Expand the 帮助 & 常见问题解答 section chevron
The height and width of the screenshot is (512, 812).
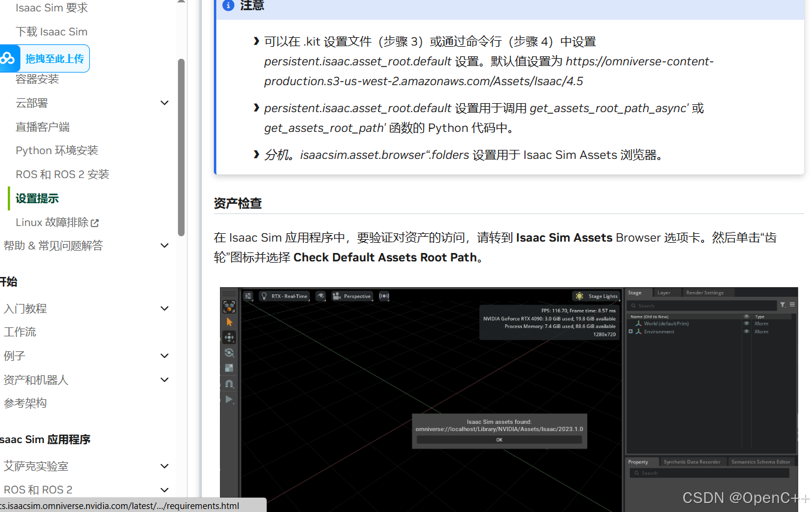click(165, 245)
